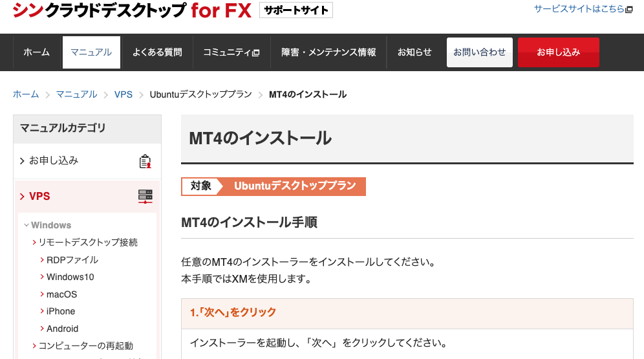Viewport: 644px width, 359px height.
Task: Click the シンクラウドデスクトップ for FX logo
Action: (133, 10)
